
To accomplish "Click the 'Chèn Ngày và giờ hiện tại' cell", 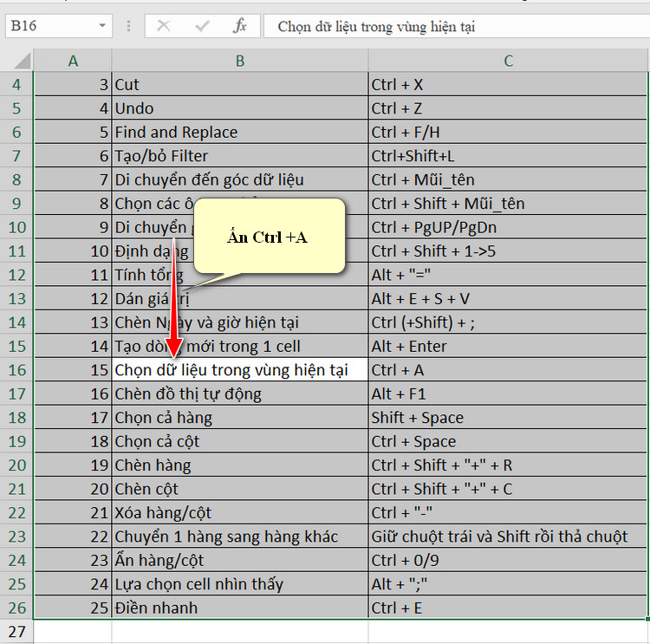I will (x=239, y=322).
